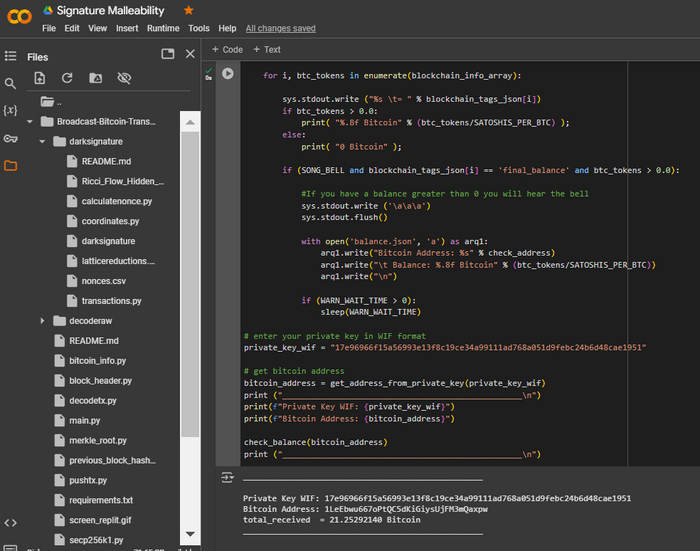Upload a file to session storage
The image size is (700, 551).
[x=39, y=78]
